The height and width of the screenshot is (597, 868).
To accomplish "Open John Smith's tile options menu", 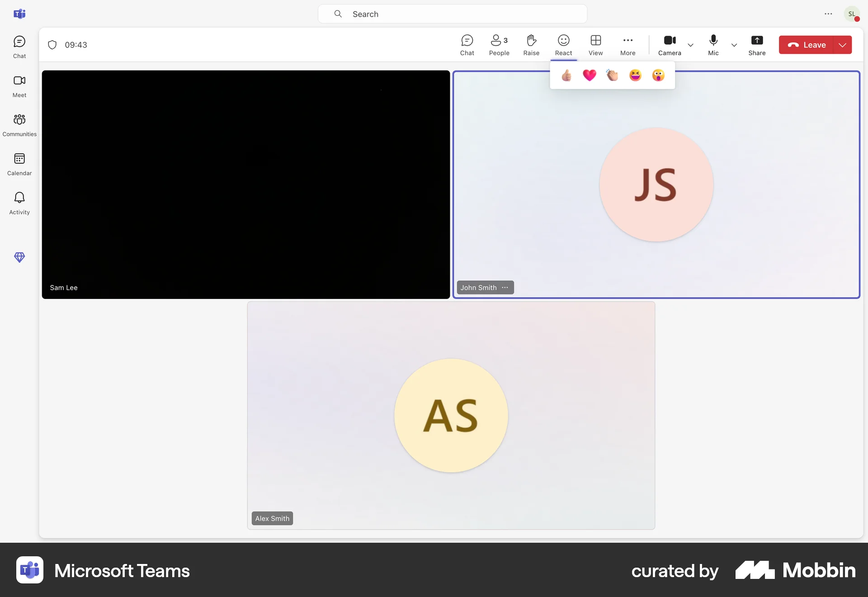I will pos(505,287).
